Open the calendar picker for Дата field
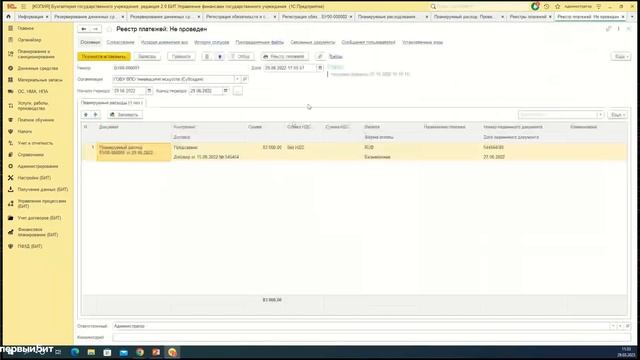The image size is (640, 360). tap(320, 68)
